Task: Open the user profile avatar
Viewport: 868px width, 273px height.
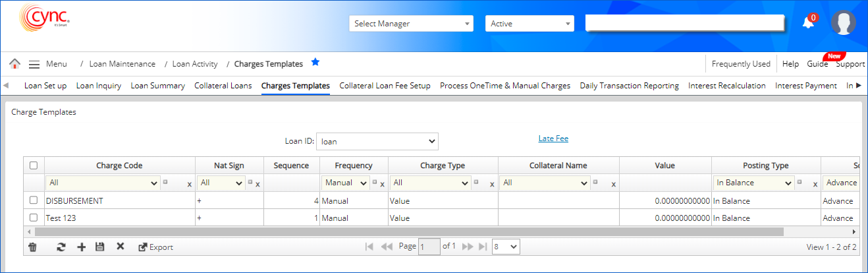Action: coord(843,23)
